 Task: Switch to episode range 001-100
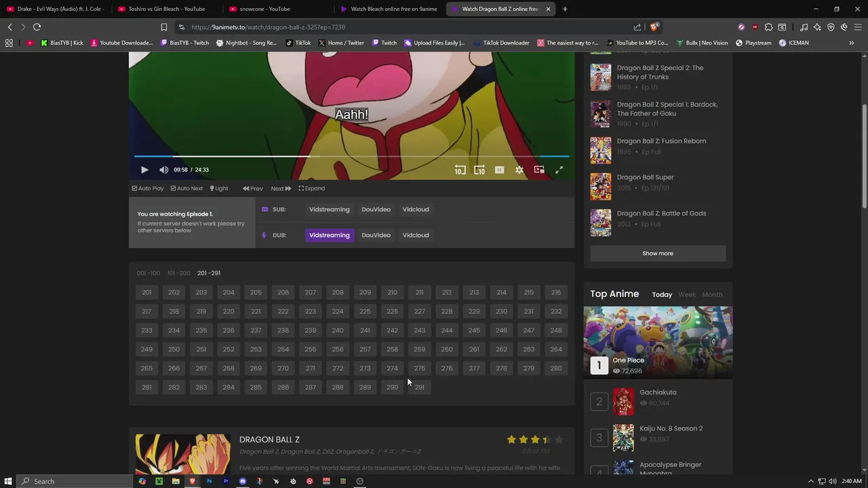(149, 273)
